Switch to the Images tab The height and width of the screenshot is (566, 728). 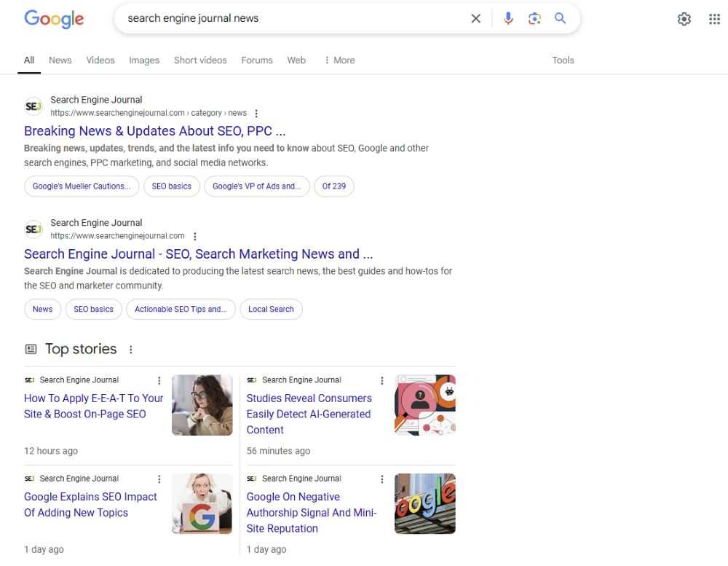[x=144, y=60]
